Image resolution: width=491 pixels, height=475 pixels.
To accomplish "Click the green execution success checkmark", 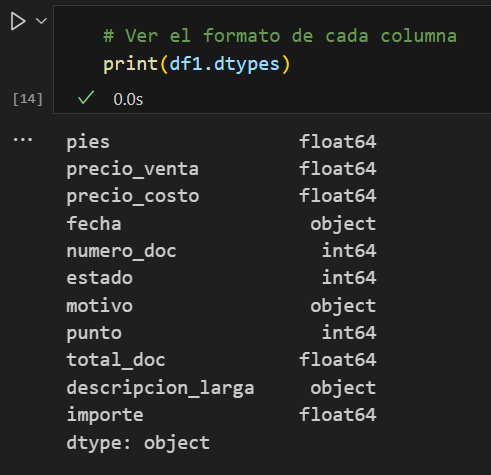I will click(86, 98).
